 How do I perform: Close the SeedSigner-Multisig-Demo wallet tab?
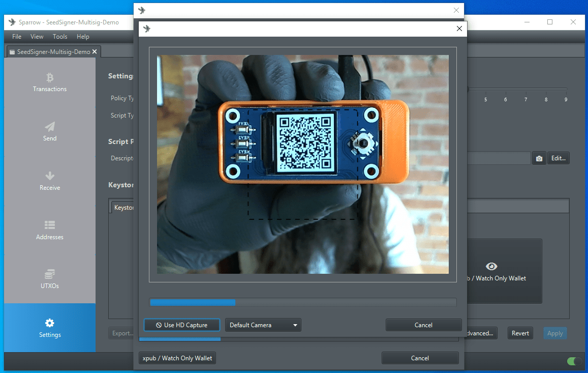[95, 51]
